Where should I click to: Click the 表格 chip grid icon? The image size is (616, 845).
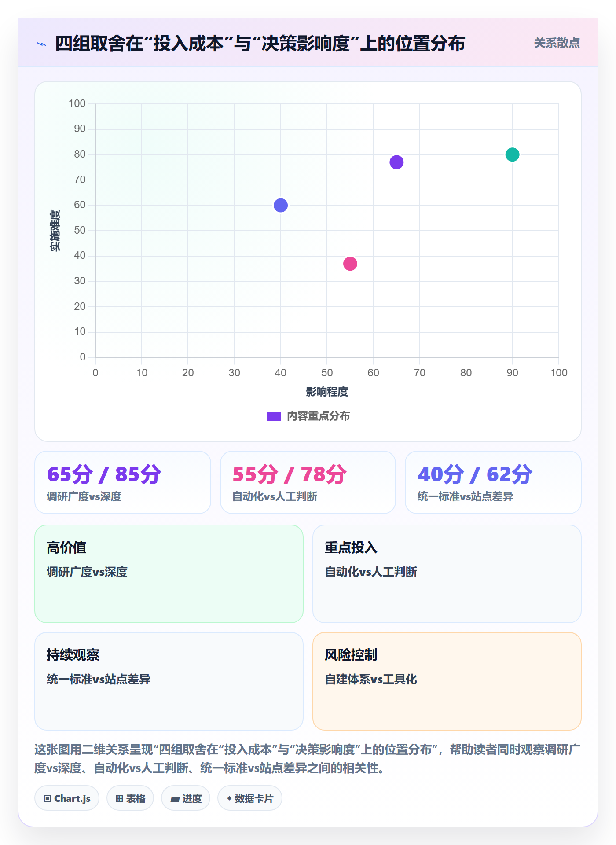tap(119, 799)
